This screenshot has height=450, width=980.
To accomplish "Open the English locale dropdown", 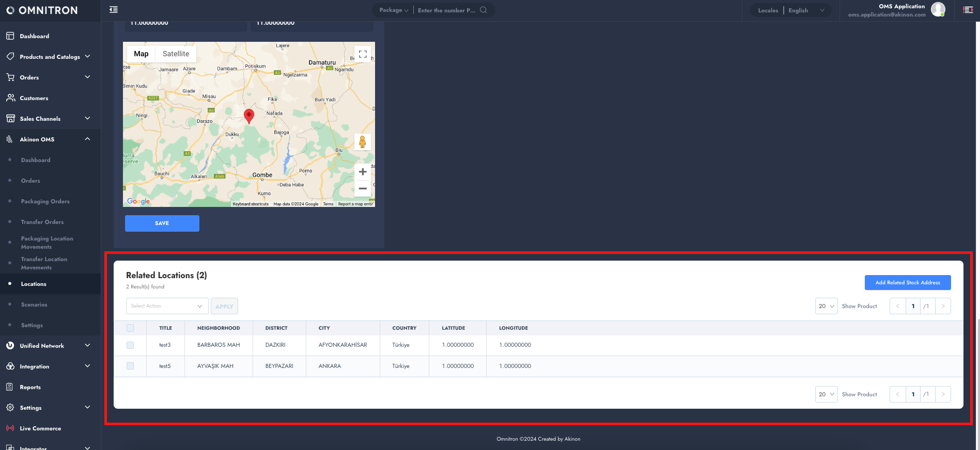I will (x=806, y=10).
